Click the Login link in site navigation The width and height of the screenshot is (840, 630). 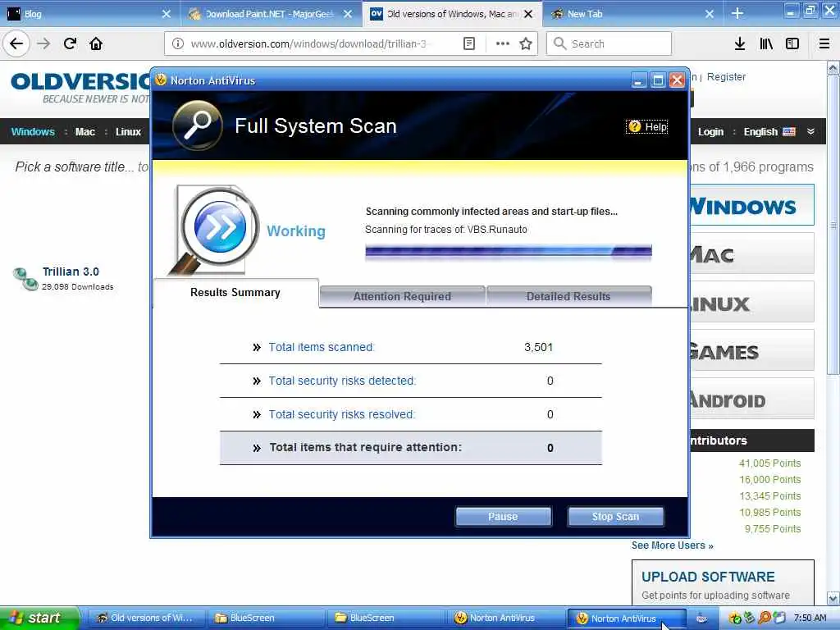[710, 132]
